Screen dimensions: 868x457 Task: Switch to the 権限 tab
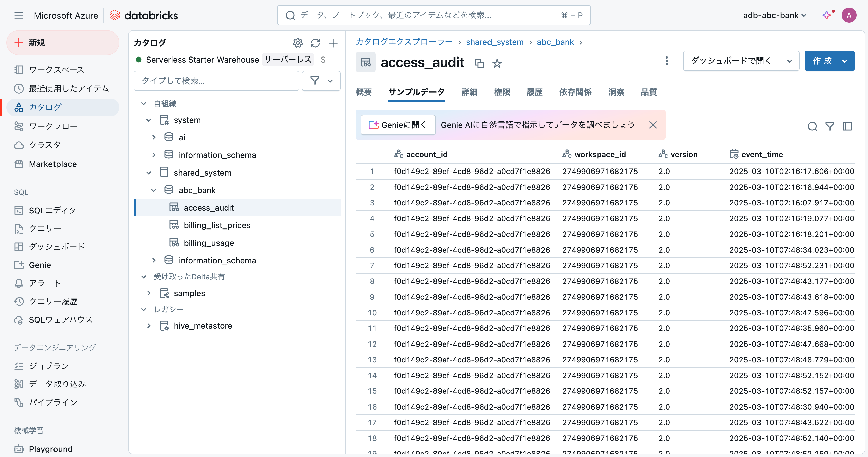(x=502, y=92)
